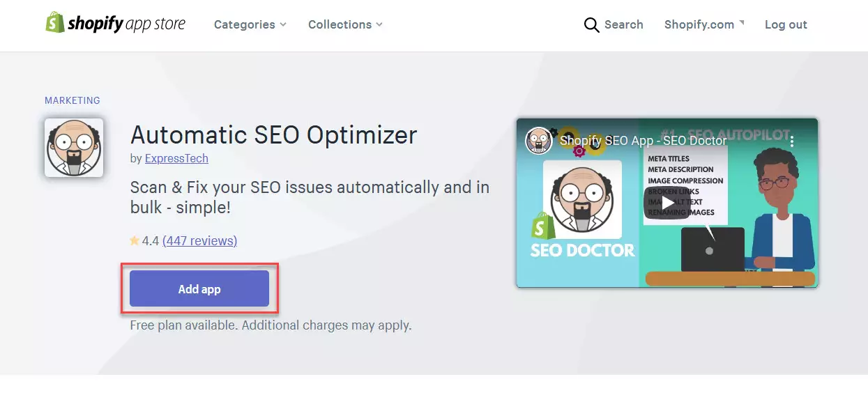Image resolution: width=868 pixels, height=409 pixels.
Task: Click the video title Shopify SEO App - SEO Doctor
Action: point(643,141)
